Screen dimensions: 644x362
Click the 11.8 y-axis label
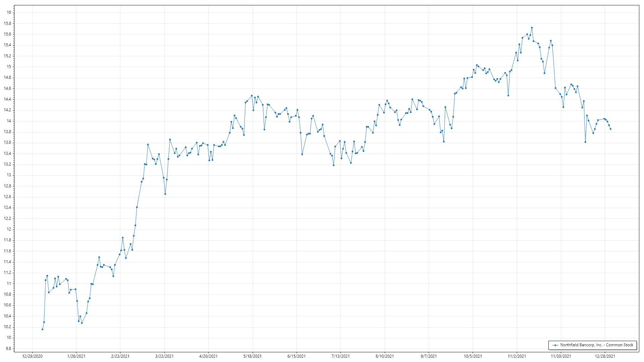(x=7, y=240)
